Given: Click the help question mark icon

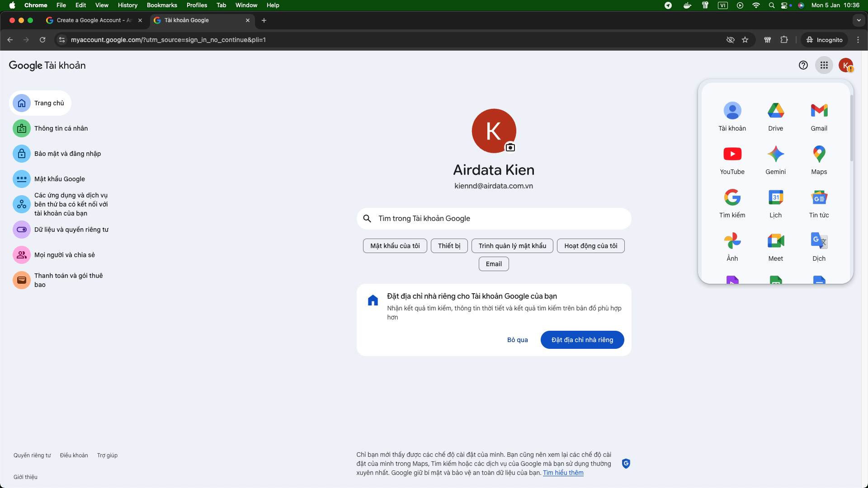Looking at the screenshot, I should (803, 65).
